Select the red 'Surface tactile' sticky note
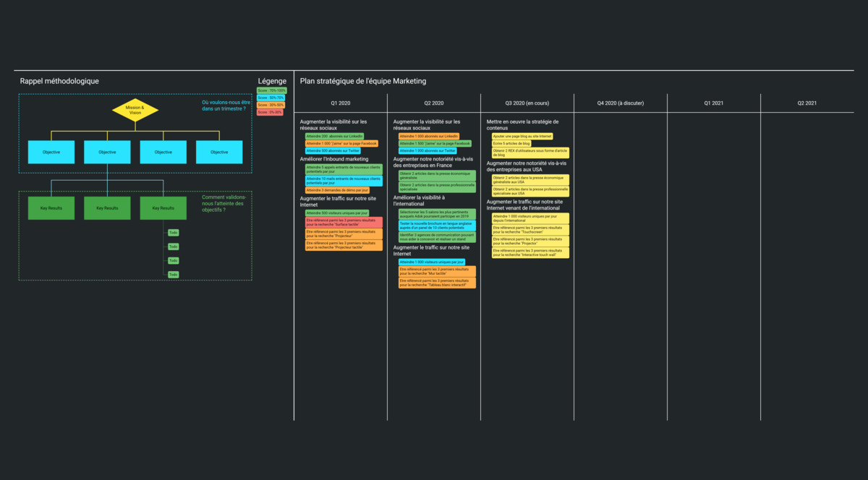 342,221
